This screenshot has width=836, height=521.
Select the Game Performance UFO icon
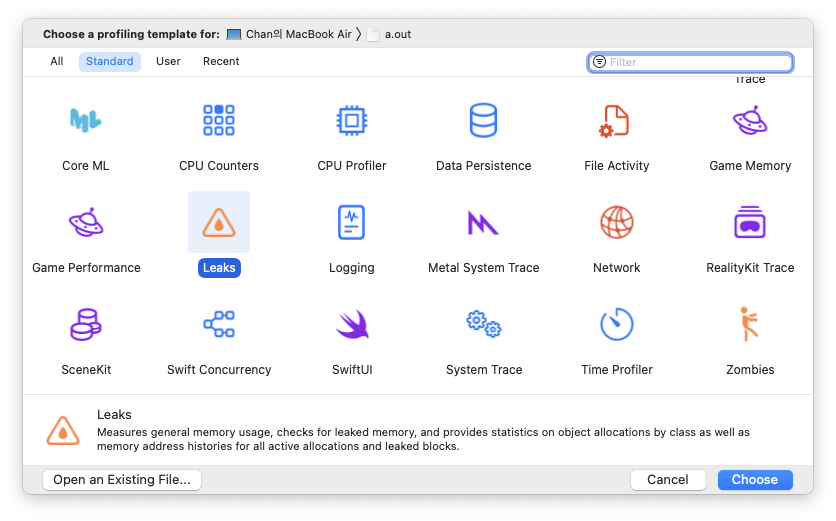pyautogui.click(x=86, y=222)
